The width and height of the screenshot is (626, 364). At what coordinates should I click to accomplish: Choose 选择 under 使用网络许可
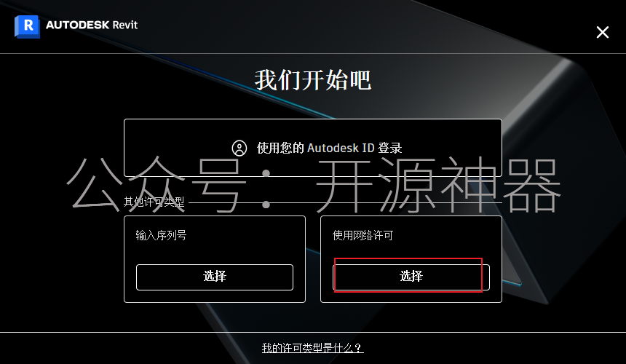click(x=411, y=277)
